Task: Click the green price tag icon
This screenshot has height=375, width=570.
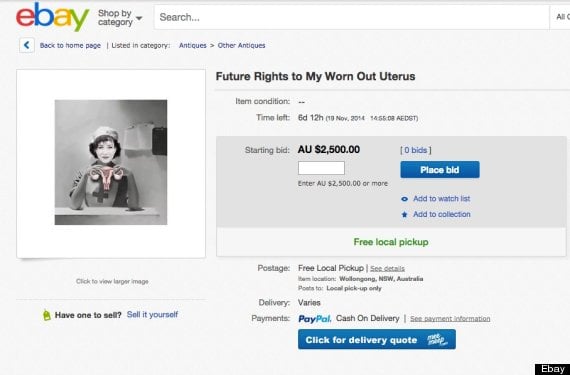Action: [x=47, y=315]
